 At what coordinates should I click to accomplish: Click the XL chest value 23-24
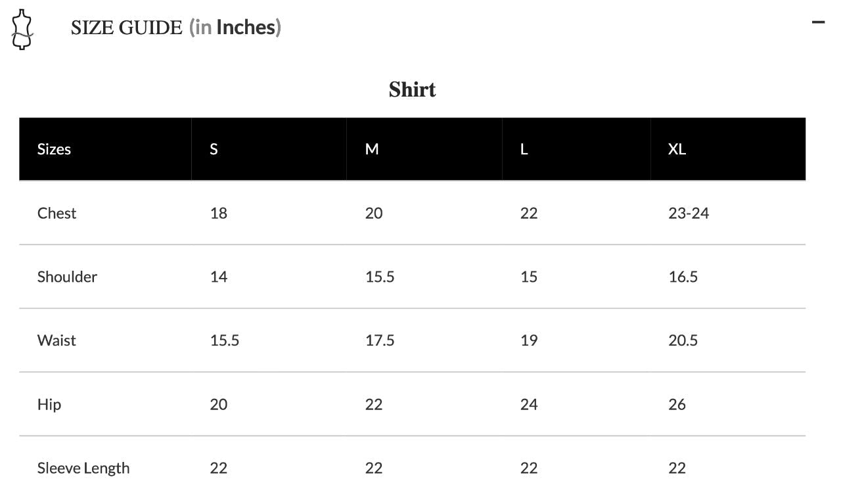tap(689, 213)
